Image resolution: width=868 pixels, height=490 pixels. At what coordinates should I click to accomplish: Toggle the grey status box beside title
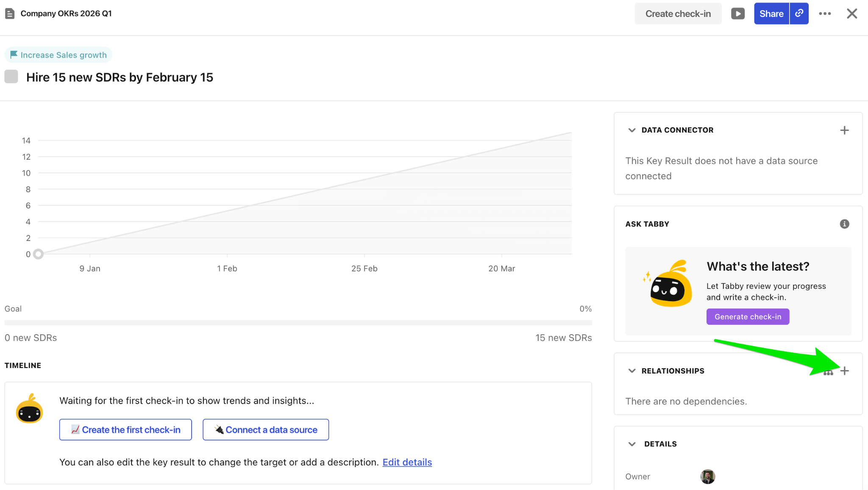tap(11, 77)
